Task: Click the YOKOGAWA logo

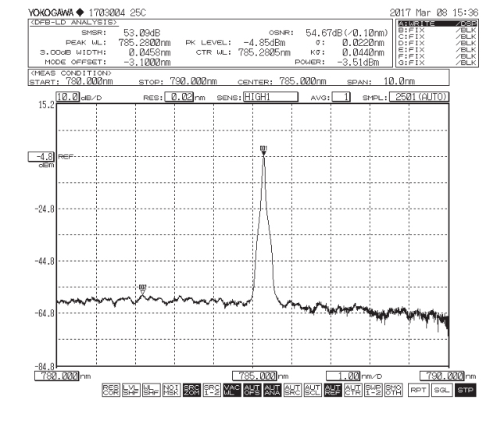Action: pyautogui.click(x=55, y=12)
